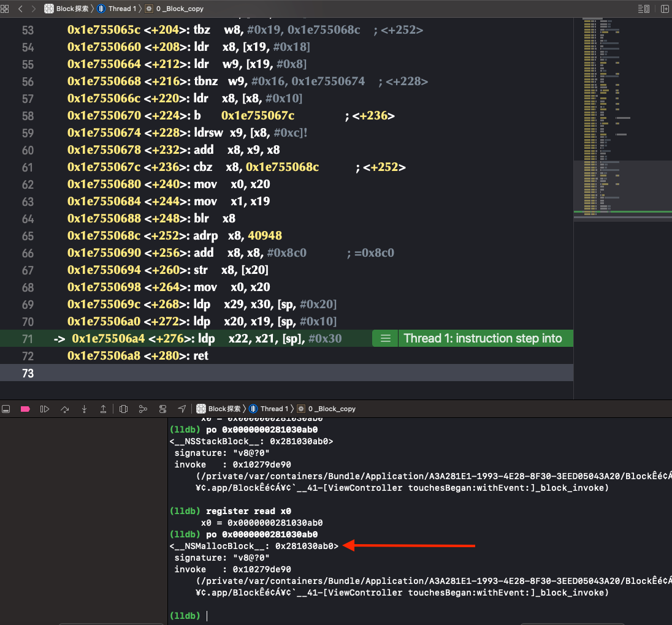This screenshot has height=625, width=672.
Task: Open Environment Overrides
Action: [x=163, y=409]
